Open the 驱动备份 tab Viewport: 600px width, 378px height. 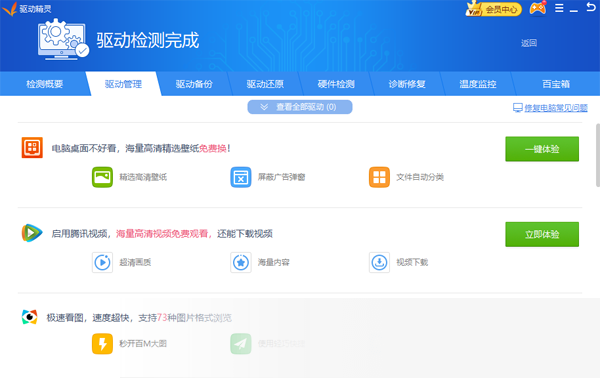coord(194,84)
